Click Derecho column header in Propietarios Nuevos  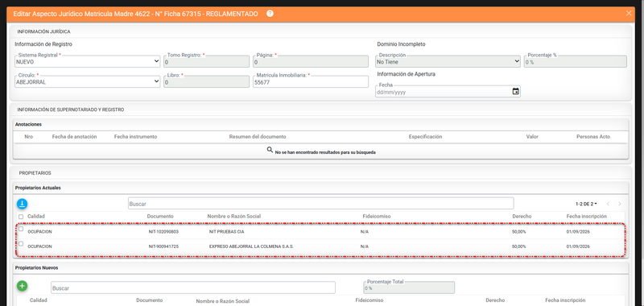(495, 300)
